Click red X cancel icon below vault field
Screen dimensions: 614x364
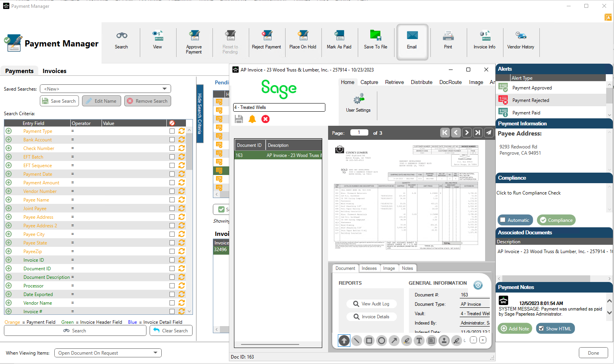pyautogui.click(x=266, y=119)
